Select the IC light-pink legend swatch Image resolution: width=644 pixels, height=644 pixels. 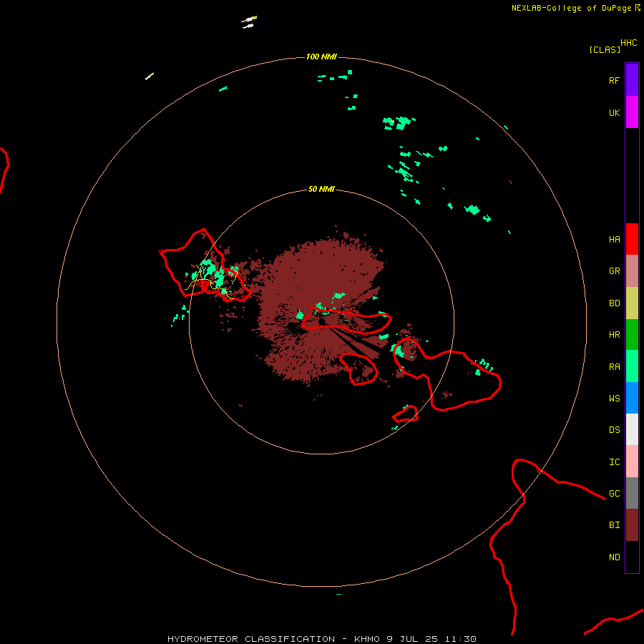coord(632,462)
